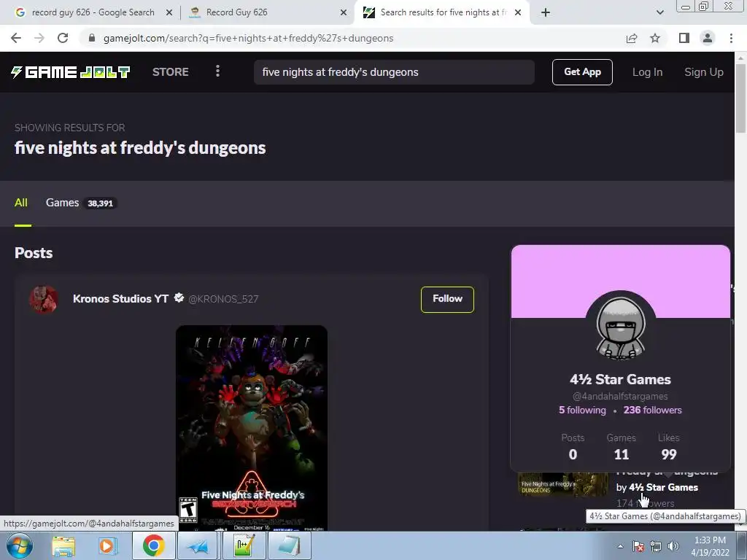Open the paper plane taskbar app
The width and height of the screenshot is (747, 560).
tap(198, 545)
